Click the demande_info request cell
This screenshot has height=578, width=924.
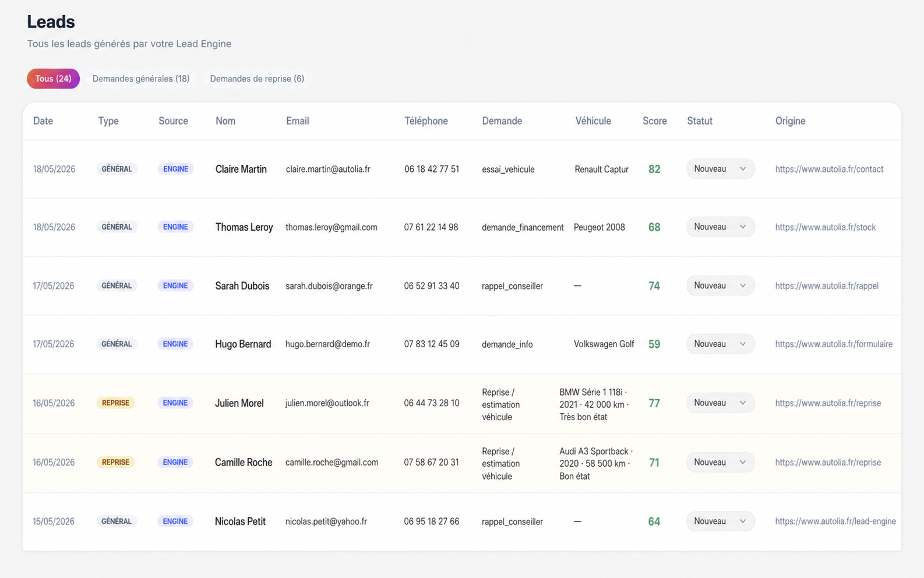[507, 344]
